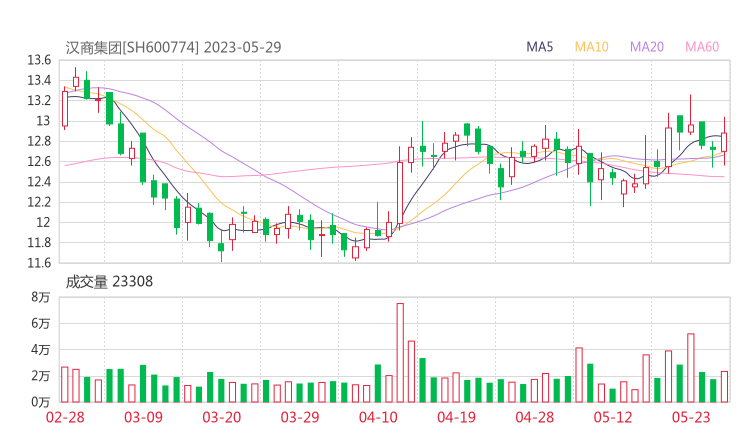Click the 0万 volume axis label
Image resolution: width=740 pixels, height=440 pixels.
click(x=41, y=402)
